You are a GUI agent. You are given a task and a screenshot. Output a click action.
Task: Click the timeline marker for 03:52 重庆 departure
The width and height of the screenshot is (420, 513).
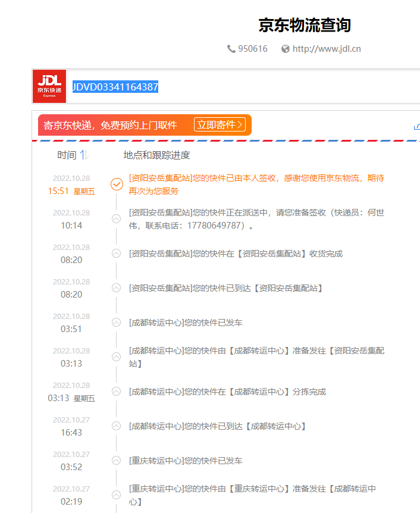tap(116, 460)
